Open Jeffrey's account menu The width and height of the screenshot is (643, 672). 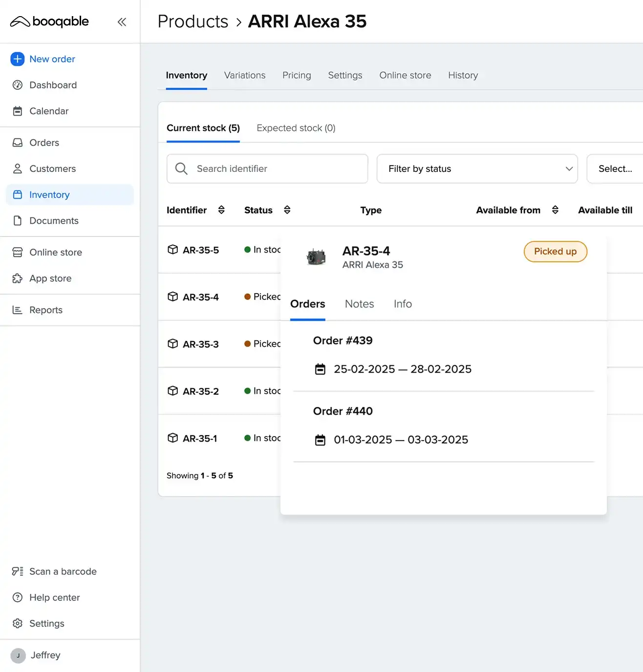[45, 655]
